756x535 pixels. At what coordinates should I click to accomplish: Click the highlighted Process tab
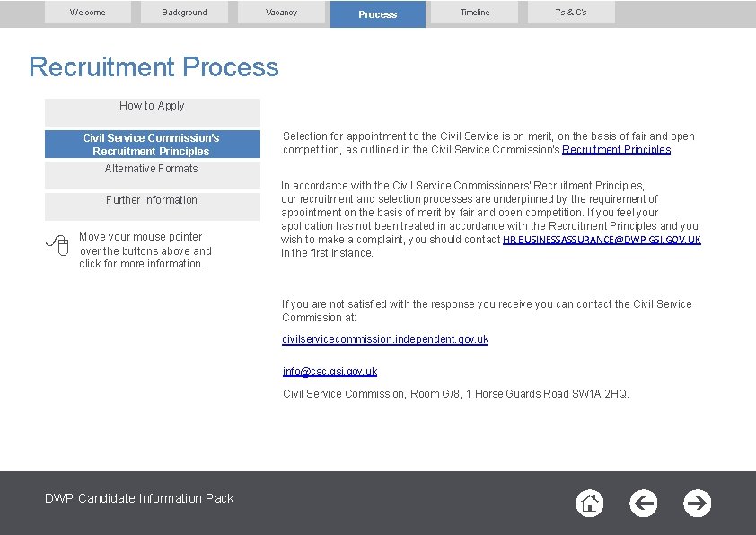(377, 13)
